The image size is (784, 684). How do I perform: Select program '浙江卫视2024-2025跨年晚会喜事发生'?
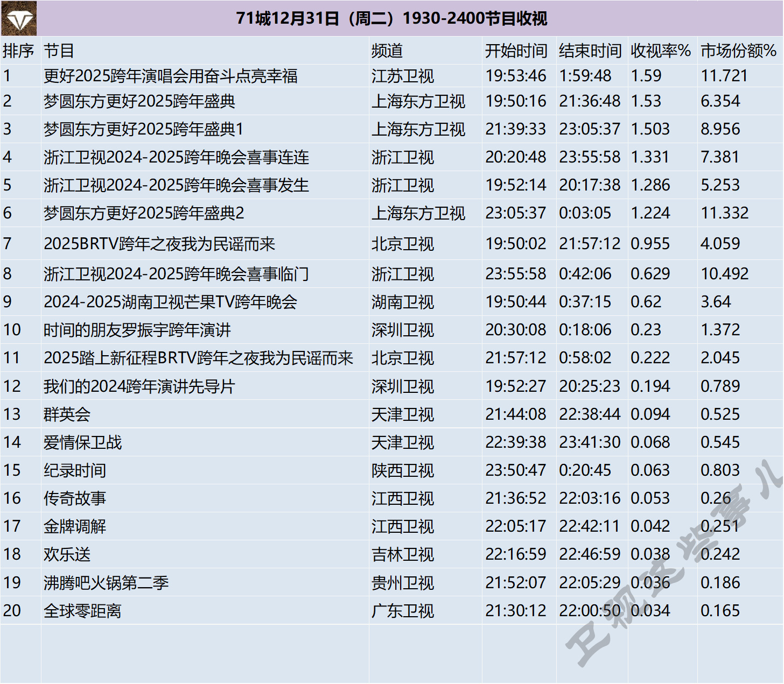tap(176, 185)
